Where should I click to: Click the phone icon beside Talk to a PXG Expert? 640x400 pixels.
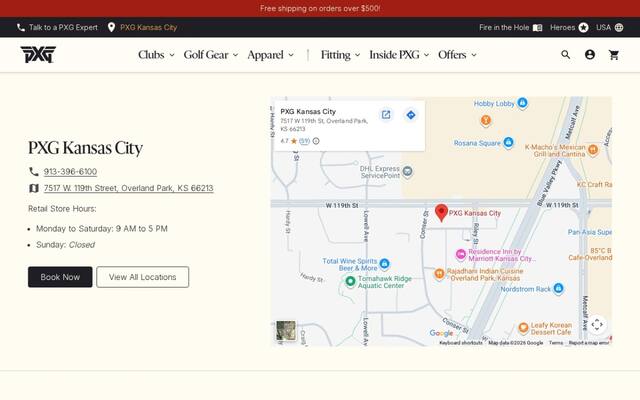[21, 27]
